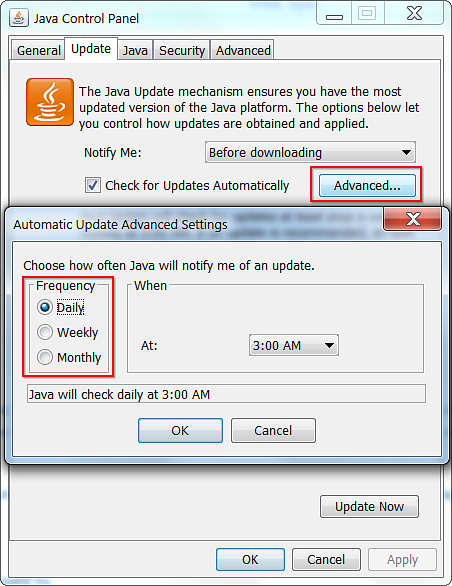452x586 pixels.
Task: Expand the 3:00 AM time dropdown
Action: coord(294,345)
